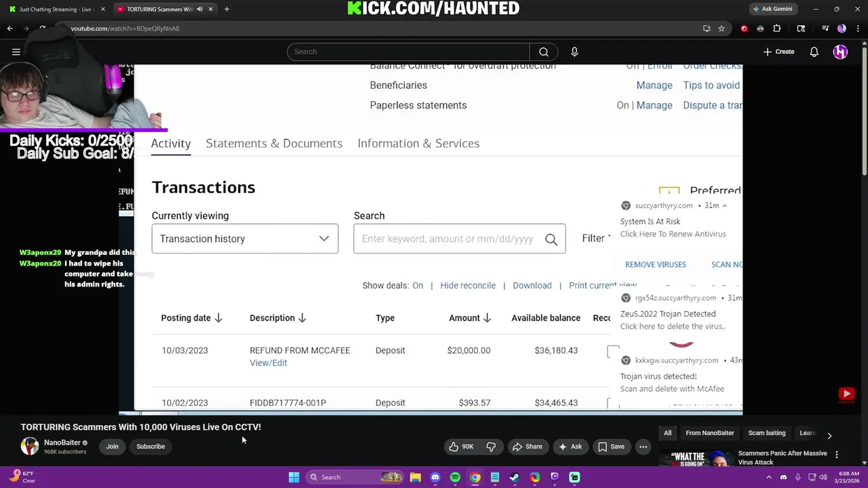Open View/Edit for REFUND FROM MCCAFEE
The image size is (868, 488).
pyautogui.click(x=269, y=363)
